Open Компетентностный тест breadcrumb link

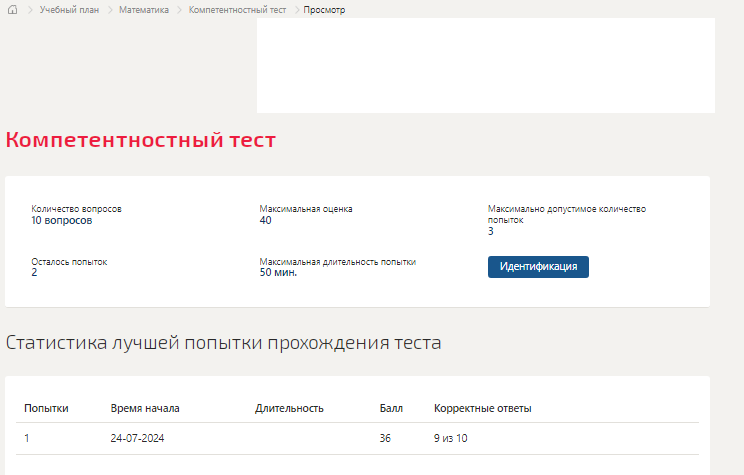click(237, 10)
